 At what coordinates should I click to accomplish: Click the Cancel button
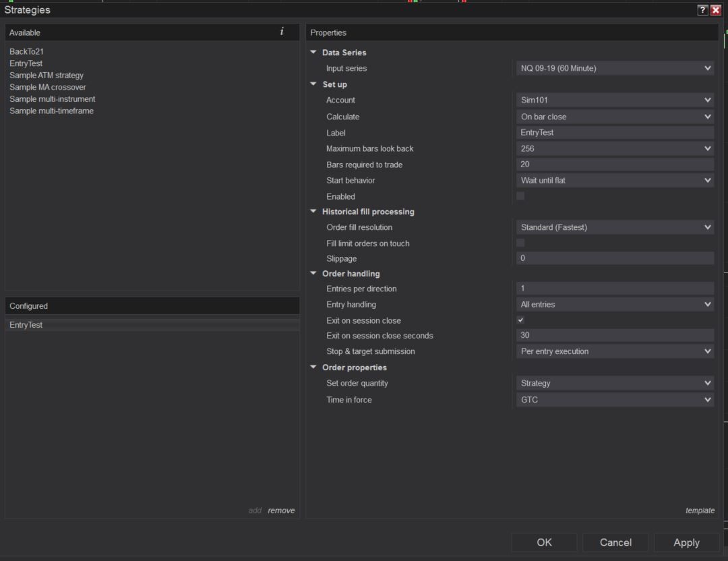tap(615, 542)
